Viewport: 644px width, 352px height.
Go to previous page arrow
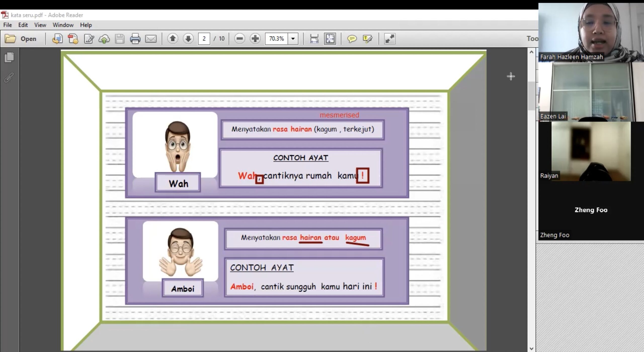pyautogui.click(x=173, y=38)
